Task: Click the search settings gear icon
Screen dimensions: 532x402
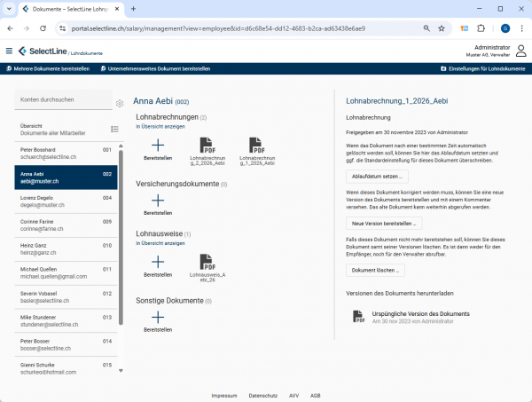Action: point(120,103)
